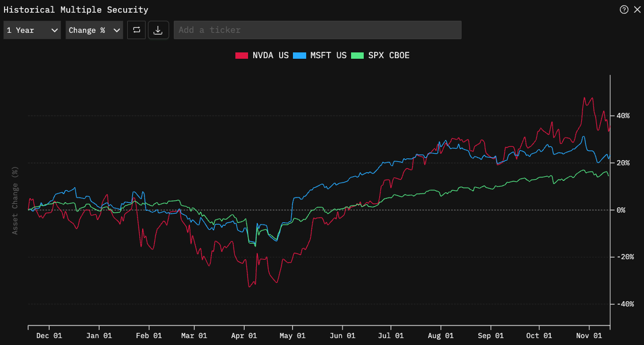The height and width of the screenshot is (345, 644).
Task: Click the Aug 01 x-axis label
Action: (x=441, y=336)
